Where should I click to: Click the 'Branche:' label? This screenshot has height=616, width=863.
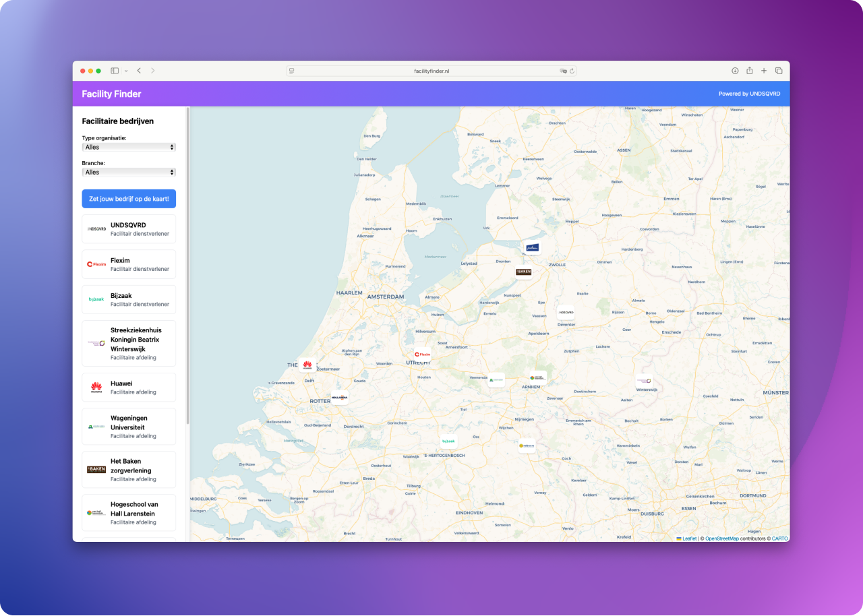point(94,163)
